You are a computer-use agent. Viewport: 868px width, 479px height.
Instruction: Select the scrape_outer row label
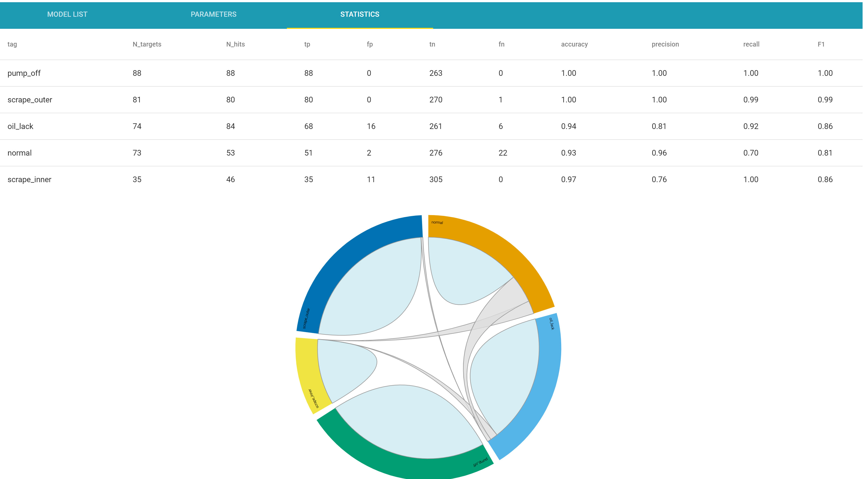coord(30,100)
